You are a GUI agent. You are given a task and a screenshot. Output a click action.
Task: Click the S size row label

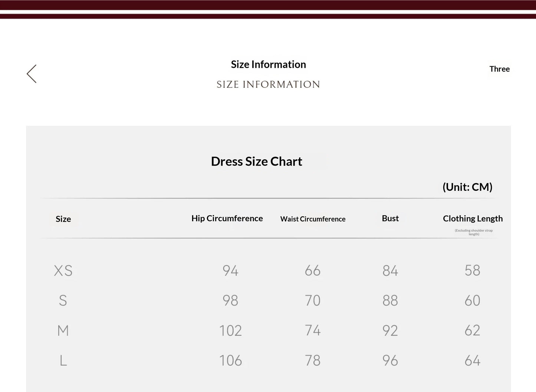pyautogui.click(x=63, y=300)
